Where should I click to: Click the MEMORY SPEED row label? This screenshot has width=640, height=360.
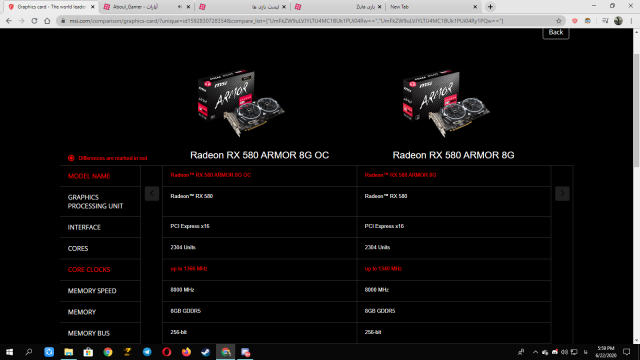pos(92,291)
